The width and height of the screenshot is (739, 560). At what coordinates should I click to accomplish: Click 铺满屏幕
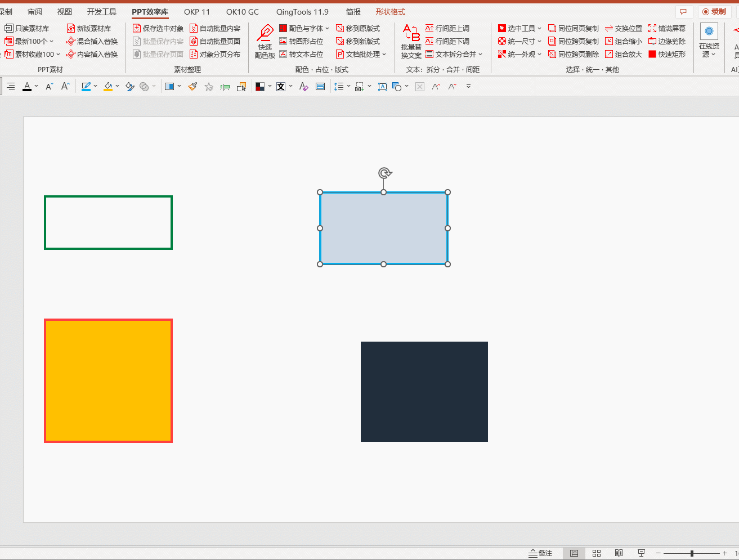[x=667, y=28]
